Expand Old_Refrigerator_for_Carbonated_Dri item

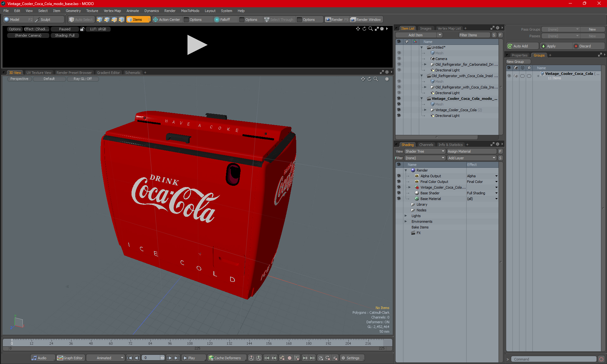426,64
